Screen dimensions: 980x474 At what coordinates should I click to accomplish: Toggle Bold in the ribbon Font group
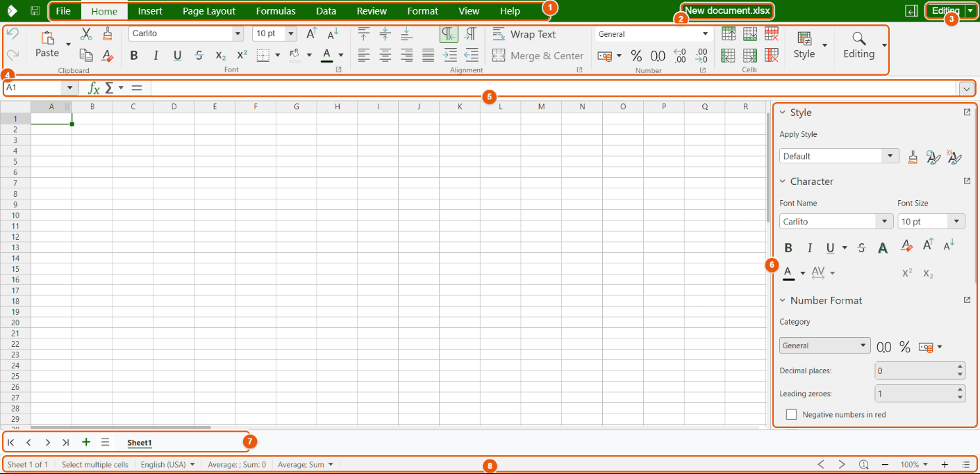(x=134, y=56)
